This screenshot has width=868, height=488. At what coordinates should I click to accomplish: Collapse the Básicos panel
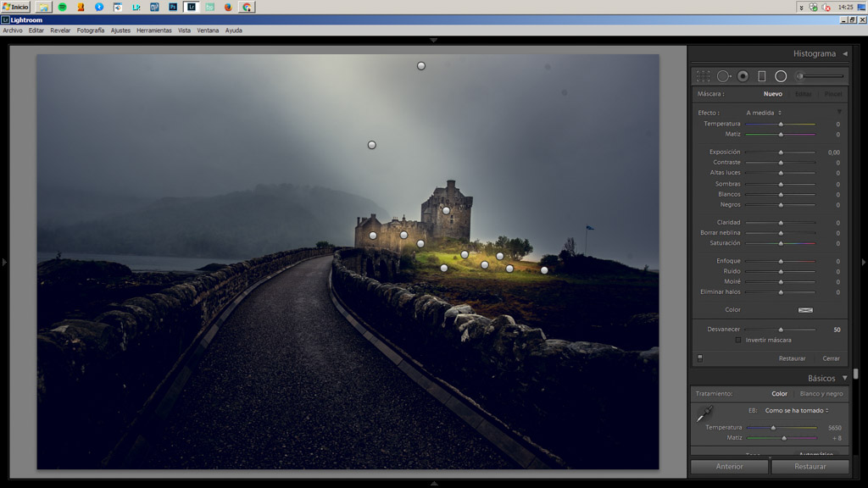[x=844, y=378]
